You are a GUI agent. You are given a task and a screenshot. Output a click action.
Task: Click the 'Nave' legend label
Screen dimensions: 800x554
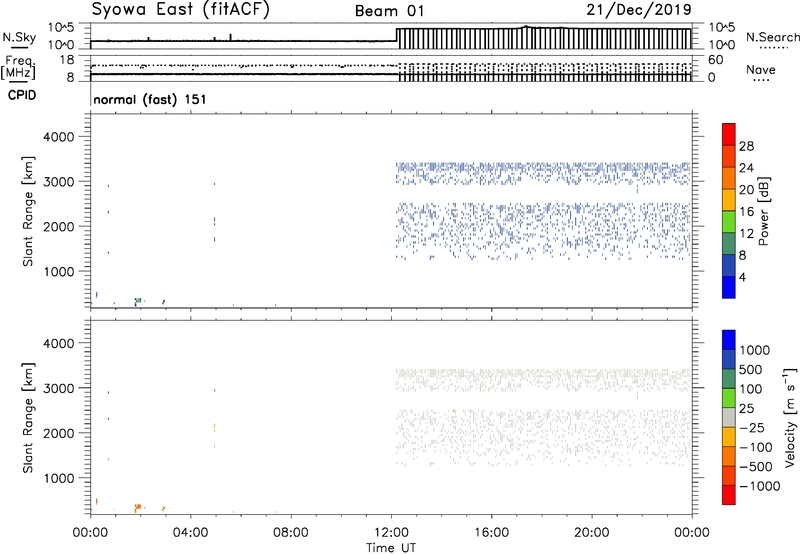tap(761, 70)
